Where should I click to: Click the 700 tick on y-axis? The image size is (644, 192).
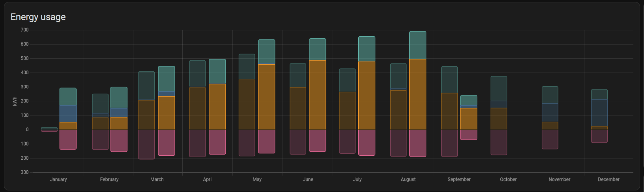pyautogui.click(x=24, y=30)
